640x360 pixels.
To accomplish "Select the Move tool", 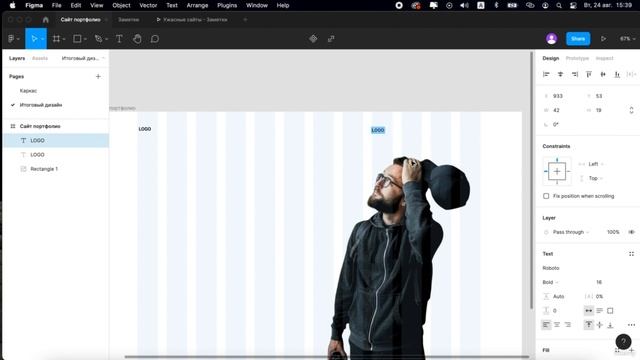I will [34, 39].
